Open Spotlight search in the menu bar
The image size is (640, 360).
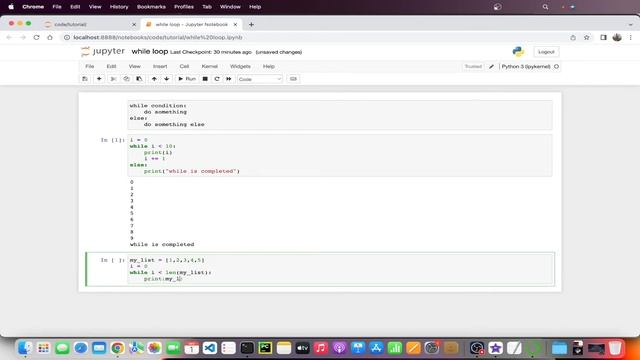(545, 7)
